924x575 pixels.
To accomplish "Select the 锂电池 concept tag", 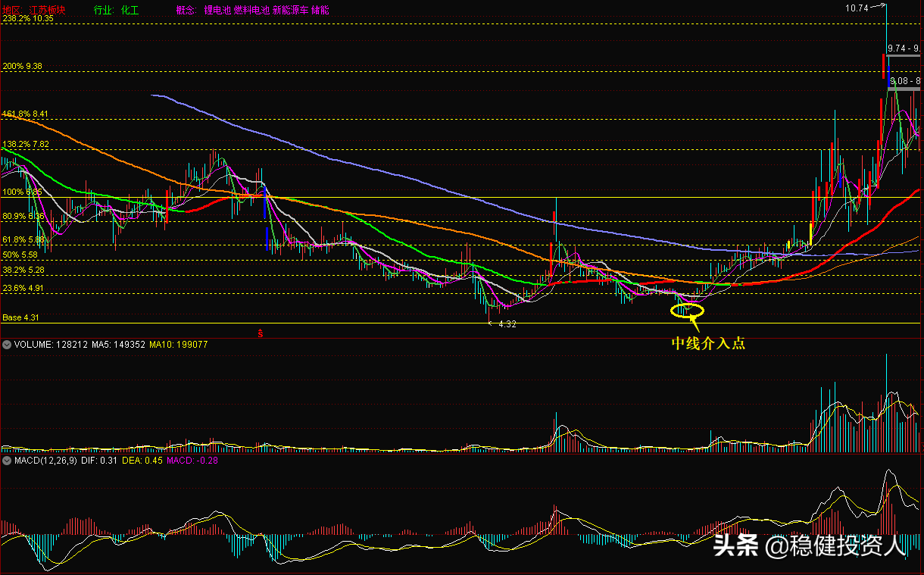I will tap(217, 11).
